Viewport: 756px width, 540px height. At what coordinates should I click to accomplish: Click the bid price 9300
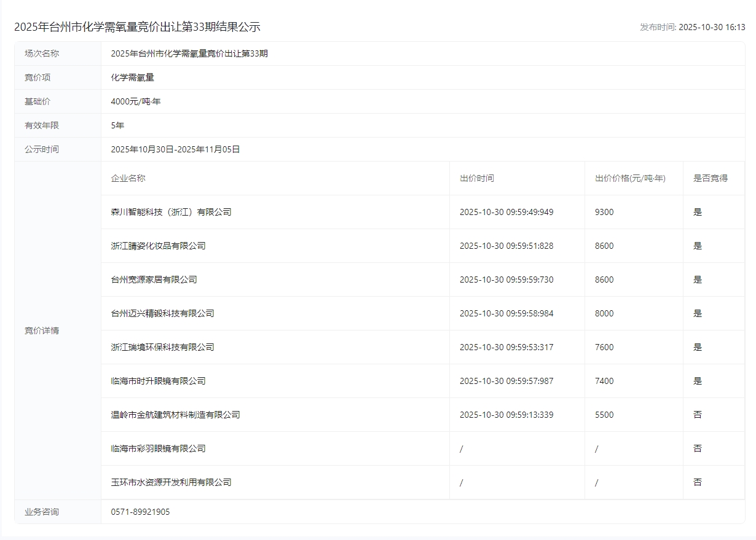pyautogui.click(x=604, y=212)
